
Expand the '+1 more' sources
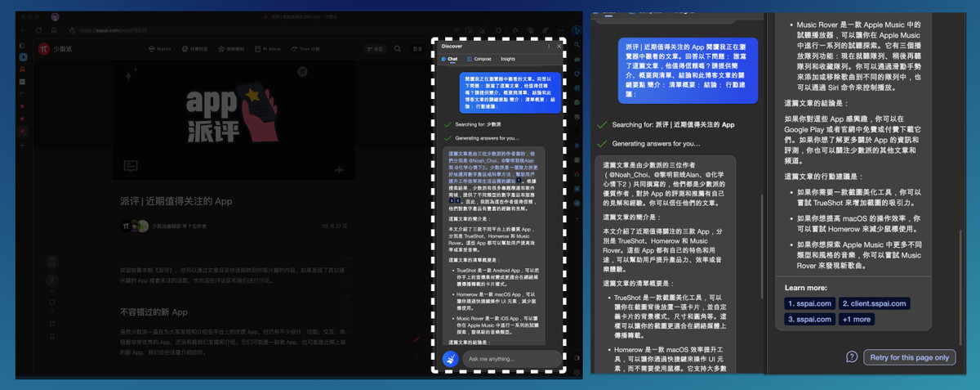point(856,319)
